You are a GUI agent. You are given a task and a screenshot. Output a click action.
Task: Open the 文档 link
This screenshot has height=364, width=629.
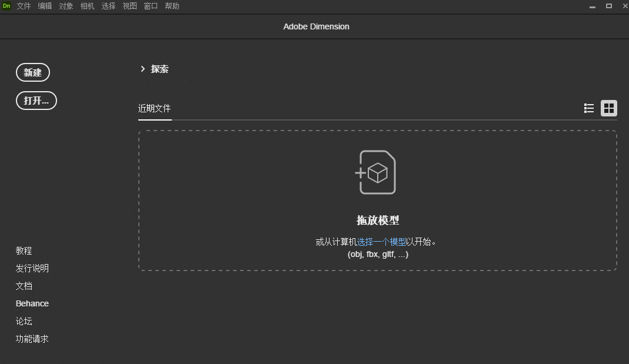[24, 286]
